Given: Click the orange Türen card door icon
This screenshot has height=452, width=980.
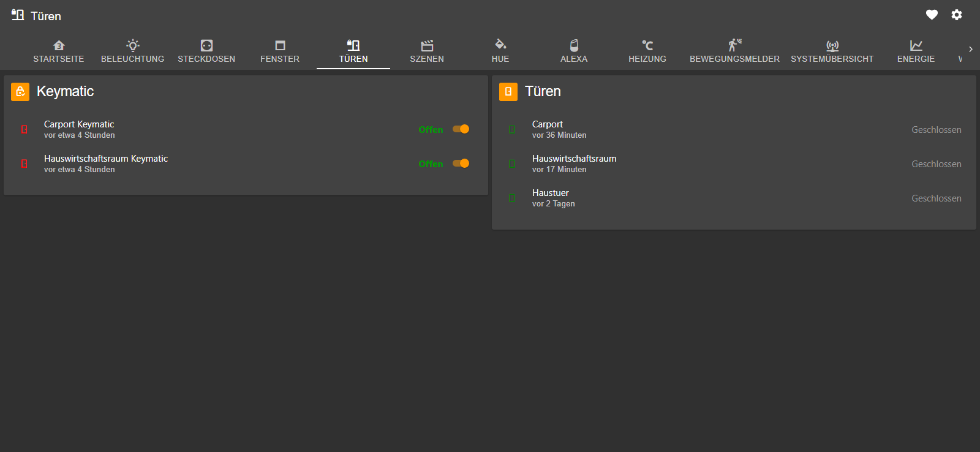Looking at the screenshot, I should [x=508, y=92].
